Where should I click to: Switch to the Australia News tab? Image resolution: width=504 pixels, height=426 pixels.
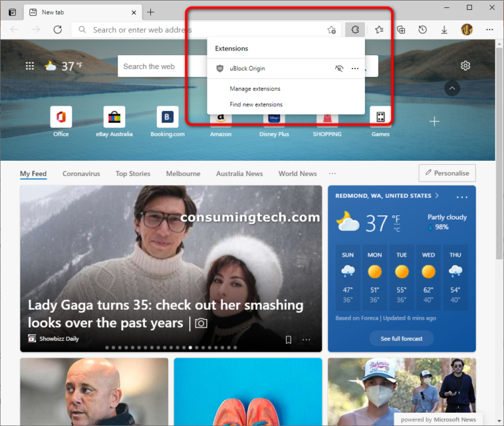pyautogui.click(x=239, y=173)
